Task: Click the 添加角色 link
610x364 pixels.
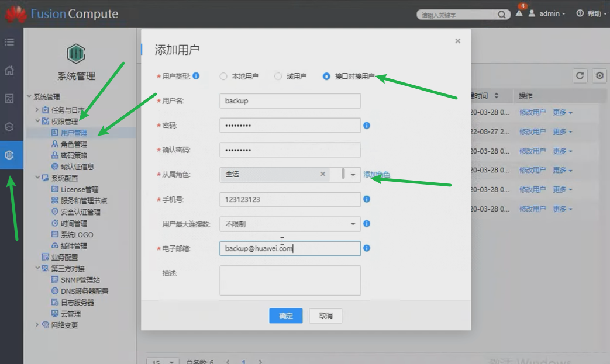Action: point(377,174)
